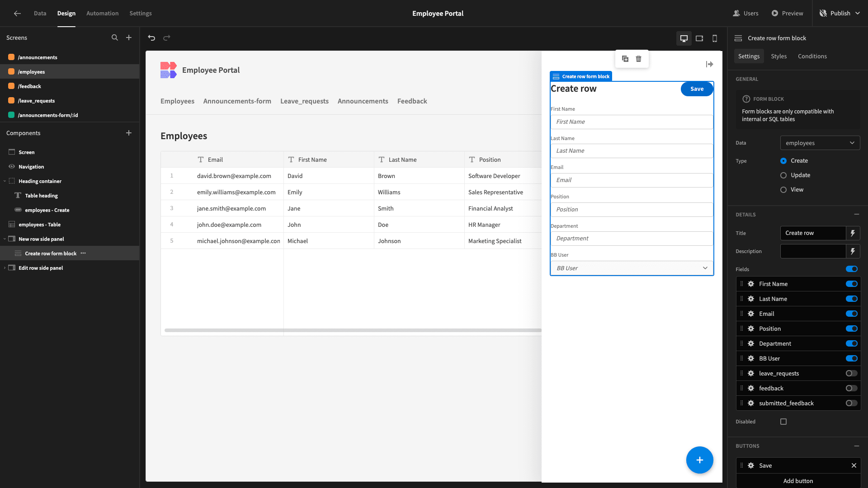
Task: Switch to the Styles tab
Action: coord(778,56)
